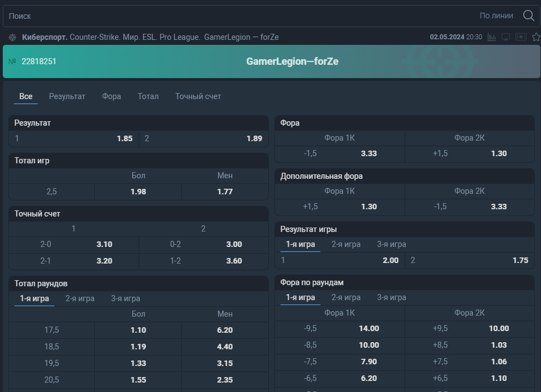
Task: Pick Фора 1К -1,5 in the Фора block
Action: pos(339,154)
